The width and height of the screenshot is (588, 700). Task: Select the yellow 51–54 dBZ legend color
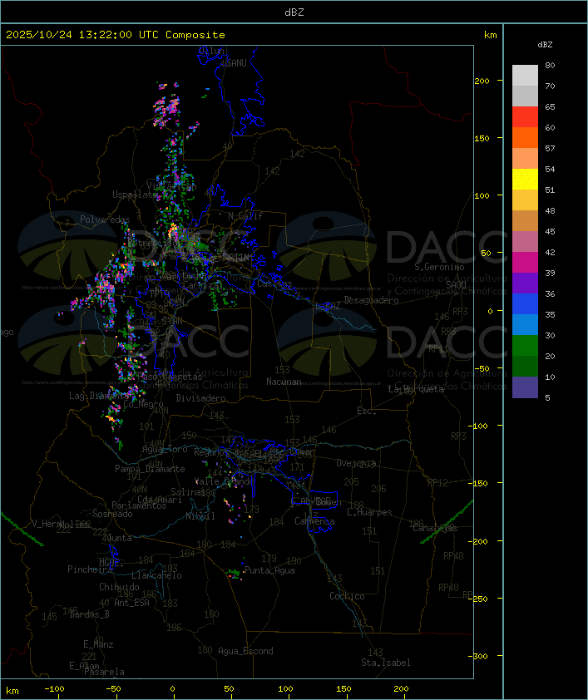pyautogui.click(x=525, y=180)
